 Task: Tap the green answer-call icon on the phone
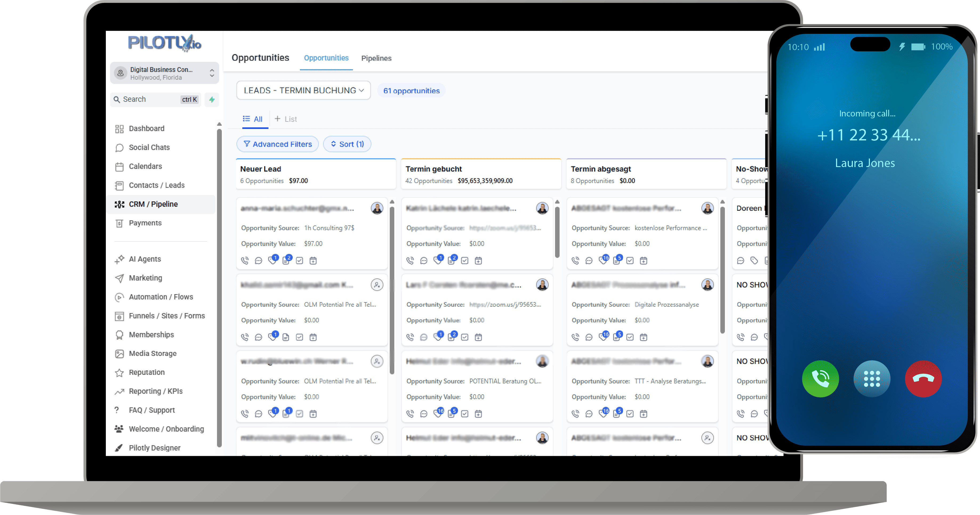[820, 379]
